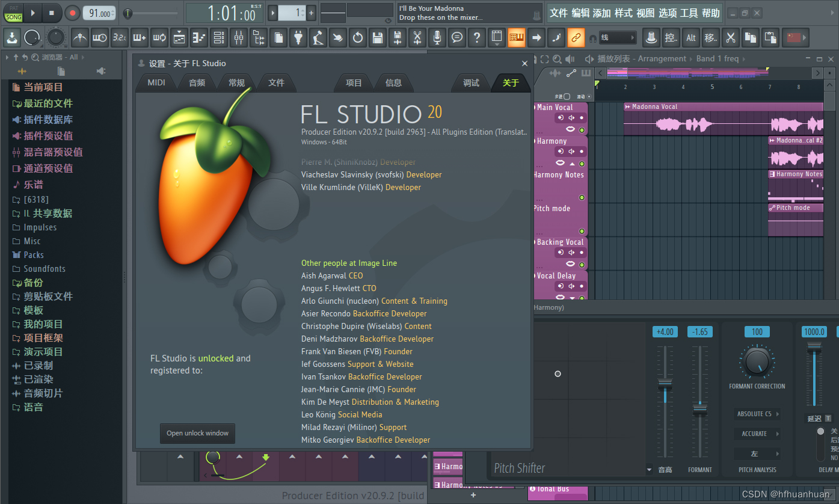Toggle mute LED on Pitch mode track
The height and width of the screenshot is (504, 839).
tap(582, 231)
